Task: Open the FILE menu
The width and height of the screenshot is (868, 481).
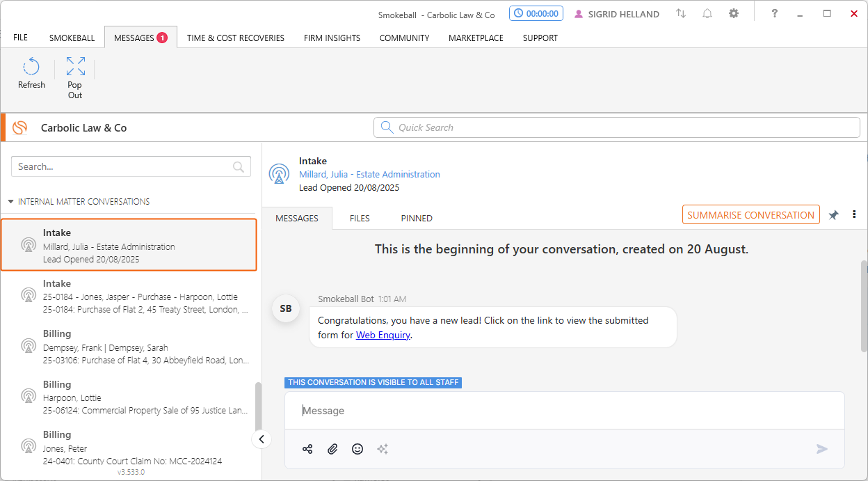Action: [x=20, y=38]
